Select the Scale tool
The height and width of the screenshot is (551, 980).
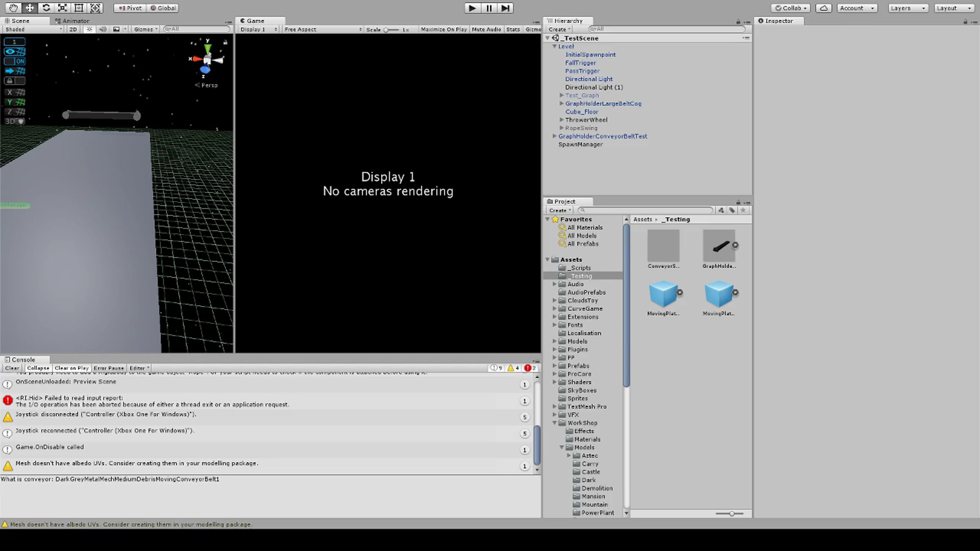[62, 8]
